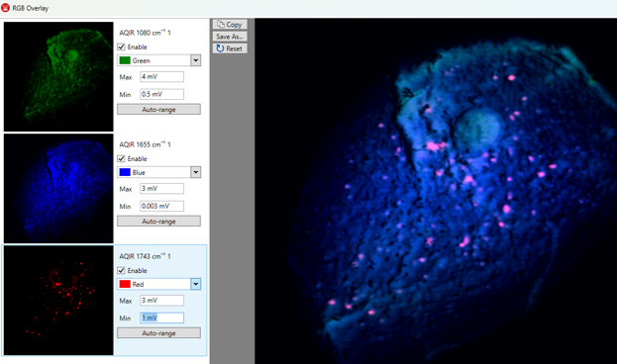Click the Min field showing 1 mV
Viewport: 617px width, 364px height.
point(161,318)
